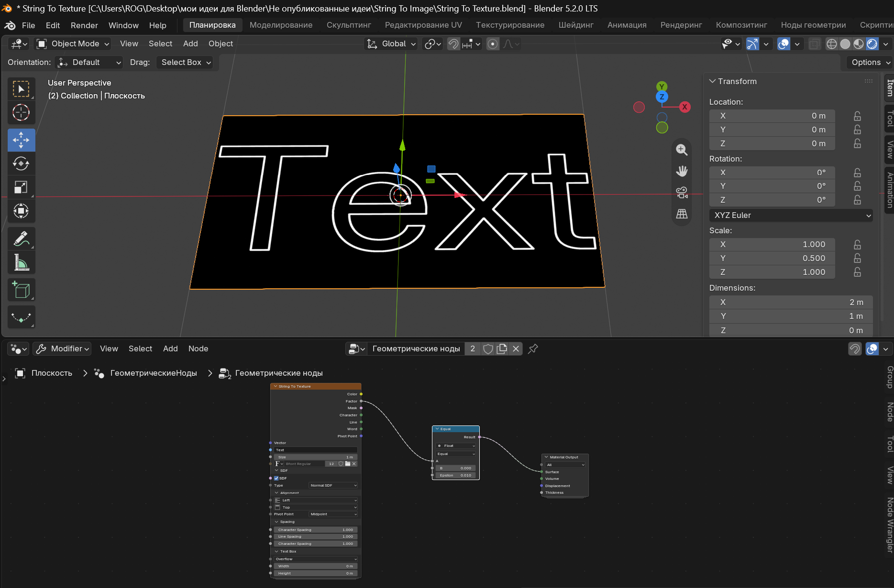Open the XYZ Euler rotation mode dropdown
894x588 pixels.
click(x=791, y=216)
